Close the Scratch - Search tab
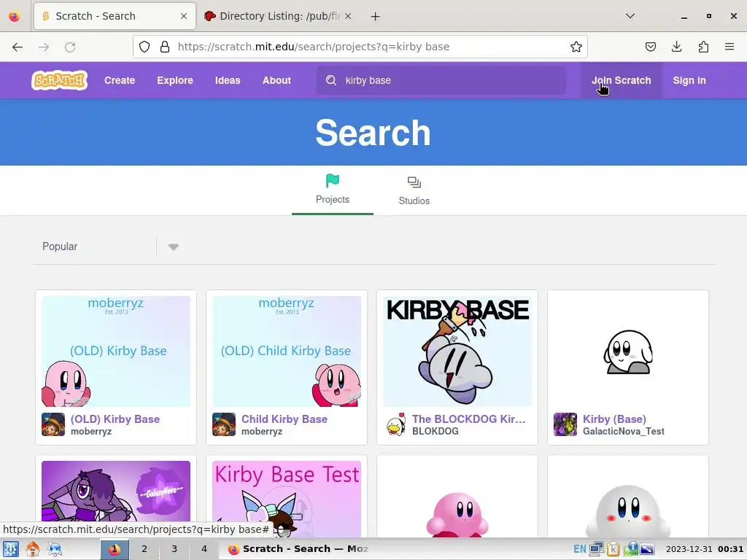Screen dimensions: 747x560 tap(184, 16)
